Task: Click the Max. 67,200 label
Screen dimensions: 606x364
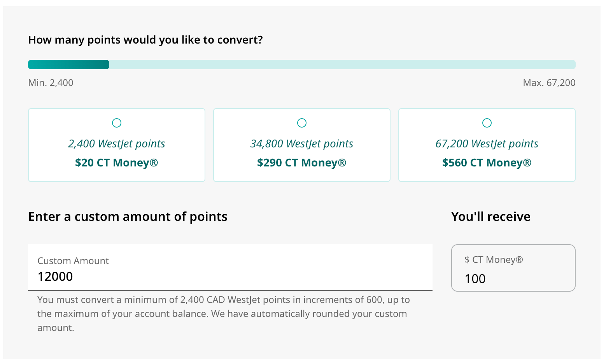Action: (x=549, y=82)
